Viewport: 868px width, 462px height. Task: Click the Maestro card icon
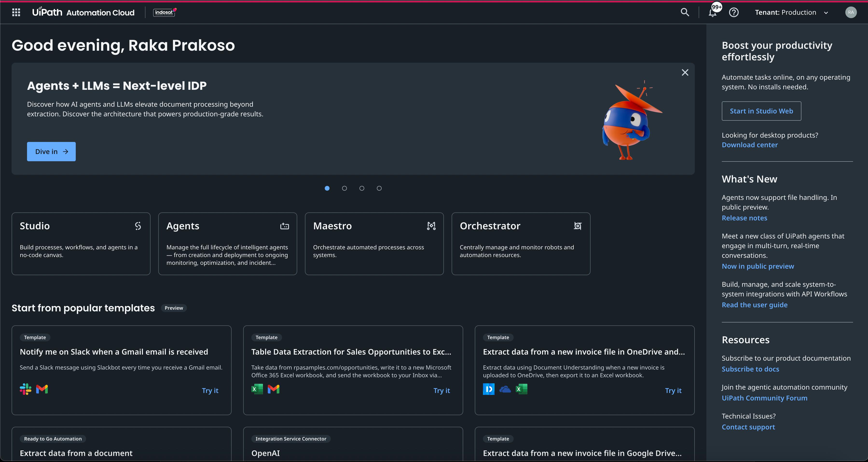[431, 226]
